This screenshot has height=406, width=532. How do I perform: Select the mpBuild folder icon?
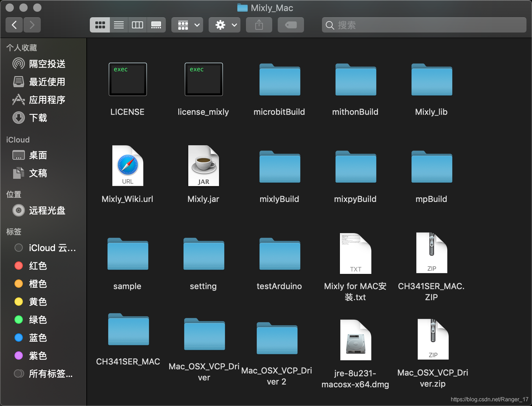tap(432, 167)
